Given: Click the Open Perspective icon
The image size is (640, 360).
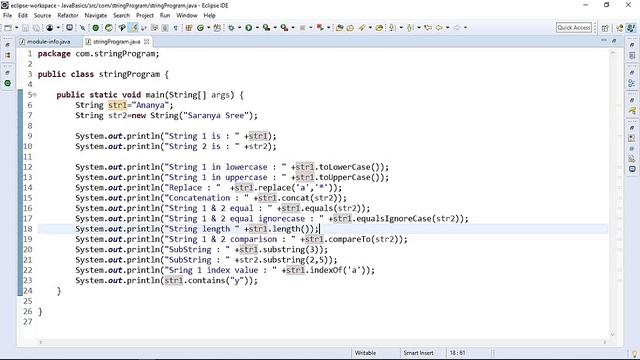Looking at the screenshot, I should coord(605,28).
